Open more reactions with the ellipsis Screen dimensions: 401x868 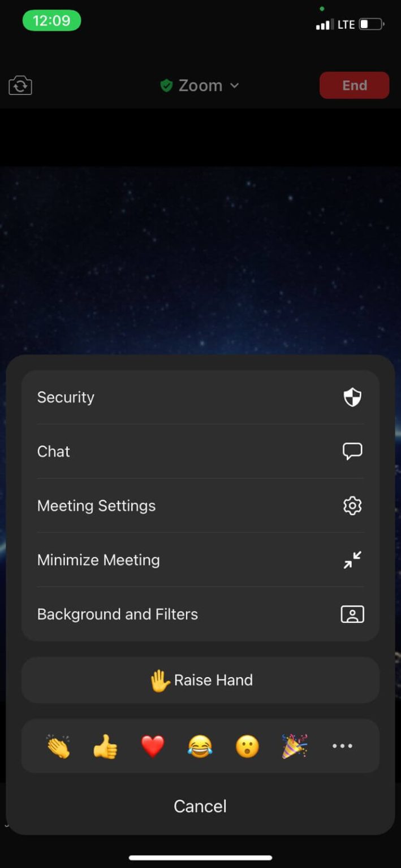[x=342, y=746]
